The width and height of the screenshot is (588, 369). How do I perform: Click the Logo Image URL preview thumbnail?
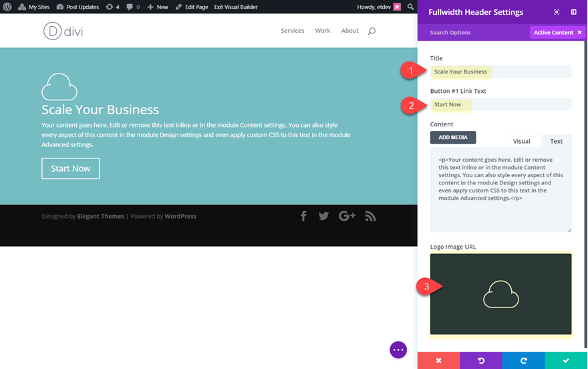point(500,294)
